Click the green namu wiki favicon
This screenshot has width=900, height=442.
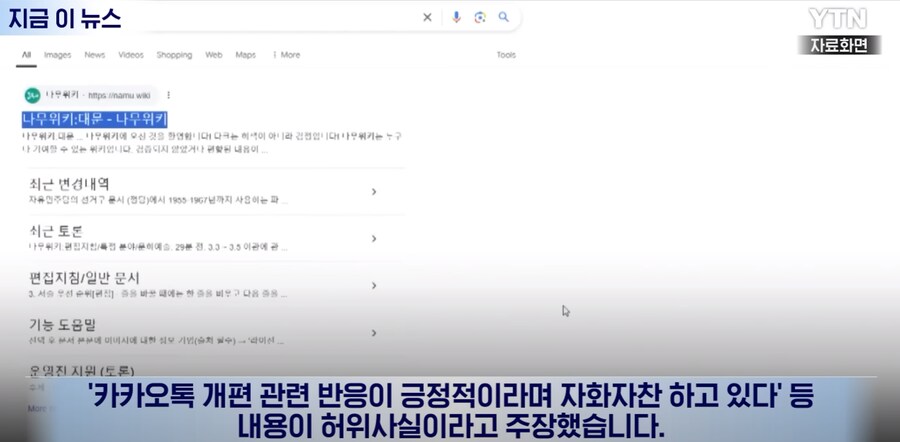(x=31, y=95)
